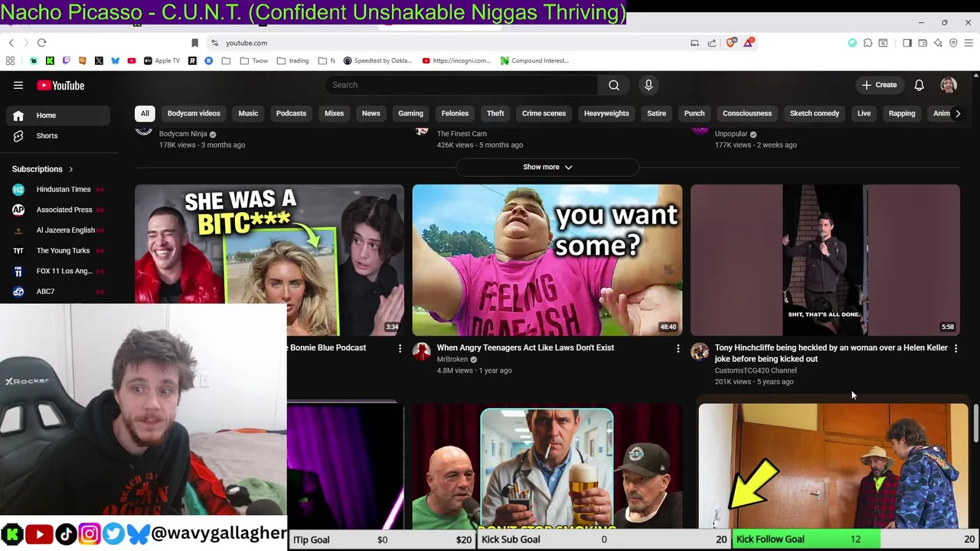980x551 pixels.
Task: Open the account avatar menu
Action: (949, 85)
